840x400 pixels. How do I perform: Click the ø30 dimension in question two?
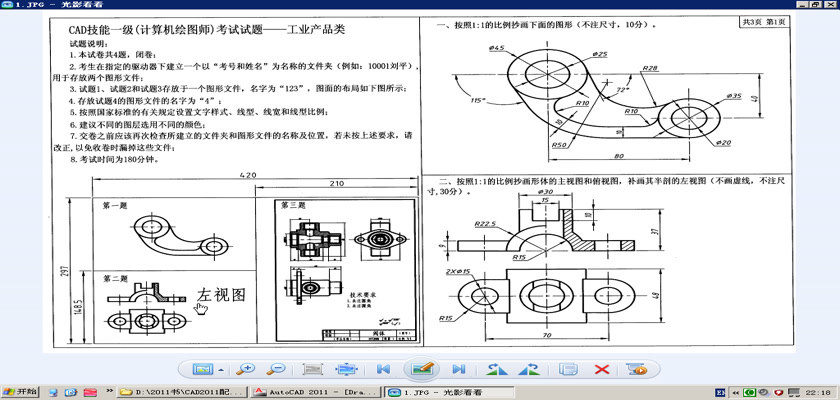545,192
